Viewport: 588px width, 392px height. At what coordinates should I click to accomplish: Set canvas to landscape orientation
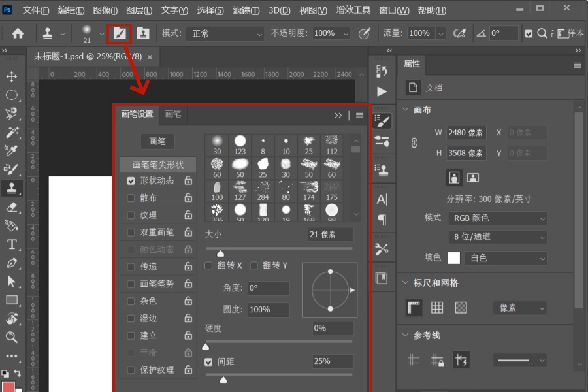coord(473,178)
